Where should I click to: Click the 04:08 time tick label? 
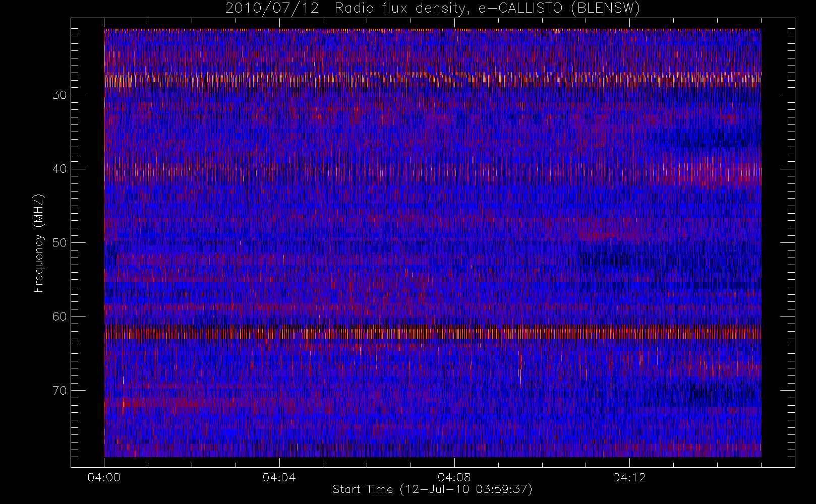(x=454, y=477)
